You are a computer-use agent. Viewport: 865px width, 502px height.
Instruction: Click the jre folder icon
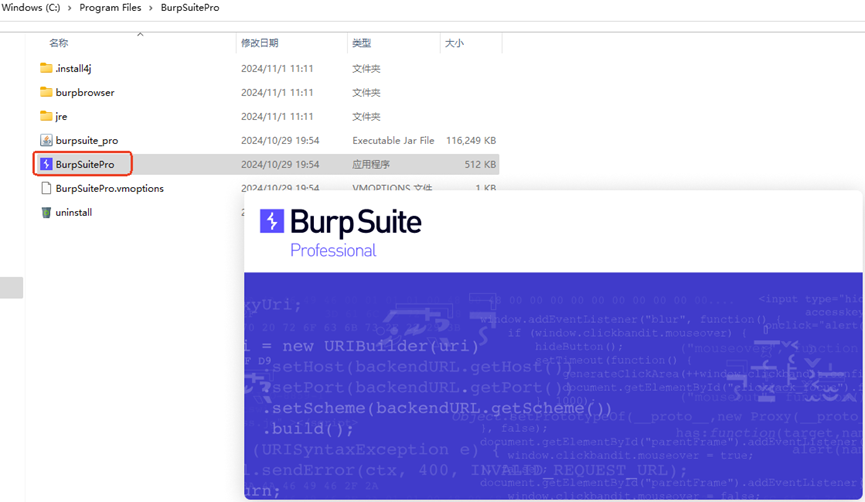coord(46,116)
